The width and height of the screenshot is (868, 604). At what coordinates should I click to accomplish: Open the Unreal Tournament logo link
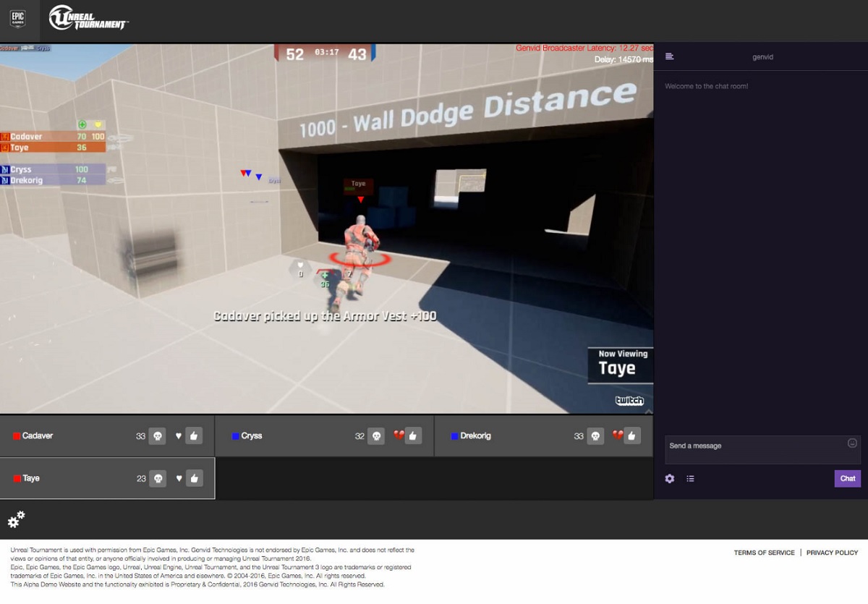(88, 18)
